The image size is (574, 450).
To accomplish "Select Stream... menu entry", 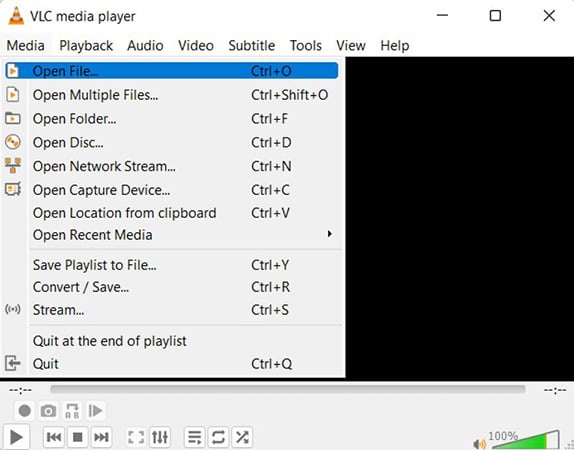I will coord(172,310).
